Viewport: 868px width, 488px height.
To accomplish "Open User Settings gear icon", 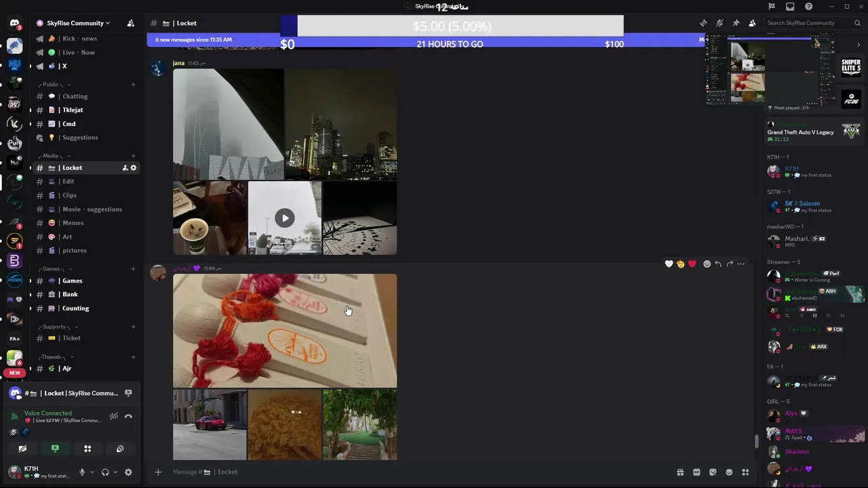I will tap(128, 472).
